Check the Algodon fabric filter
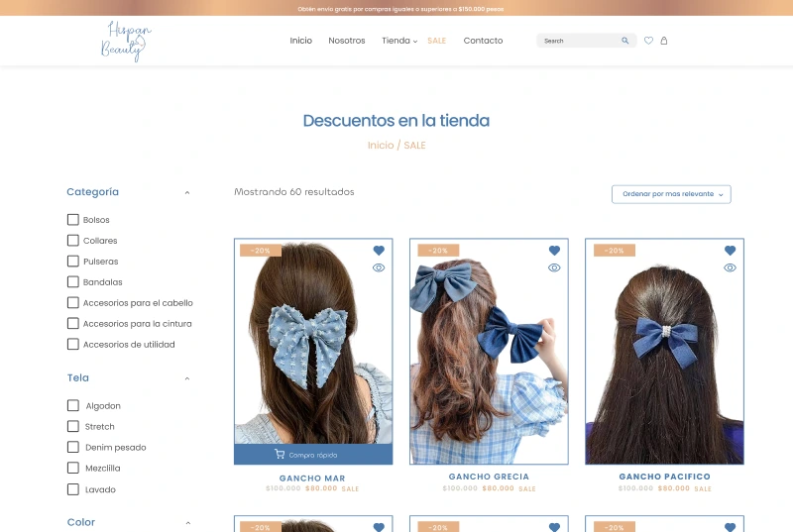Screen dimensions: 793x532 pyautogui.click(x=73, y=406)
